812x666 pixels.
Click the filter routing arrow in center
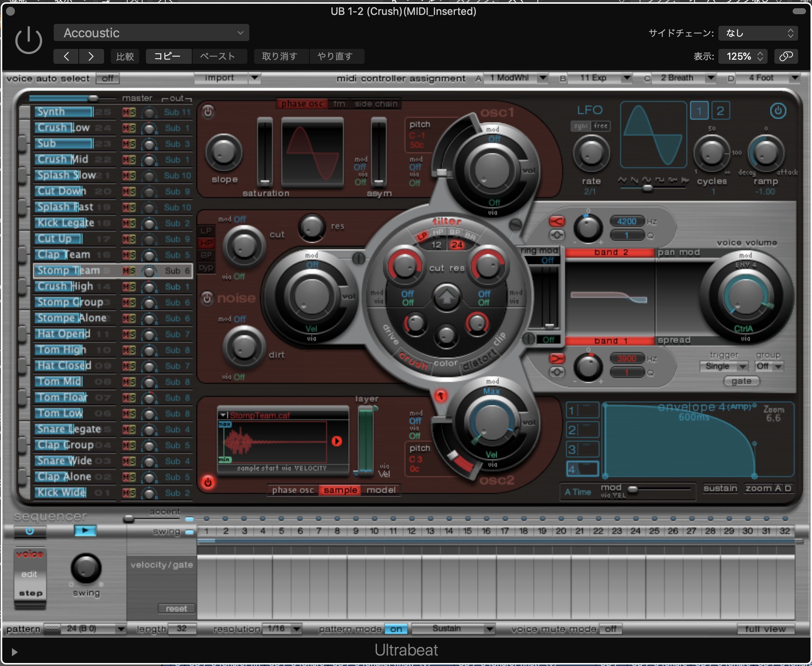[446, 297]
